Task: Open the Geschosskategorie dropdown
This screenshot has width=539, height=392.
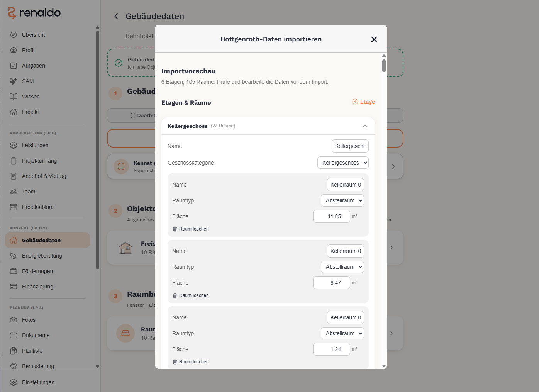Action: coord(343,163)
